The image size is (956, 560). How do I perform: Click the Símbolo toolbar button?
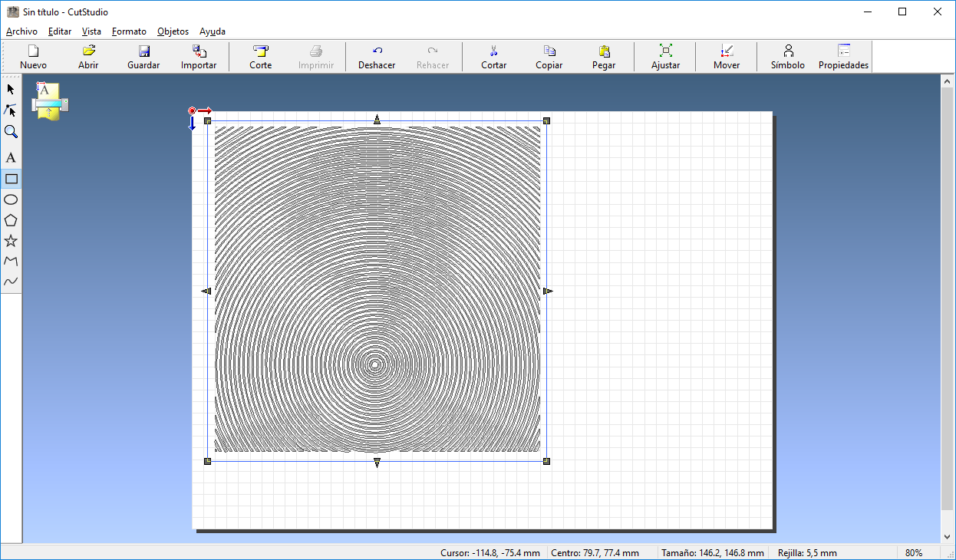788,57
